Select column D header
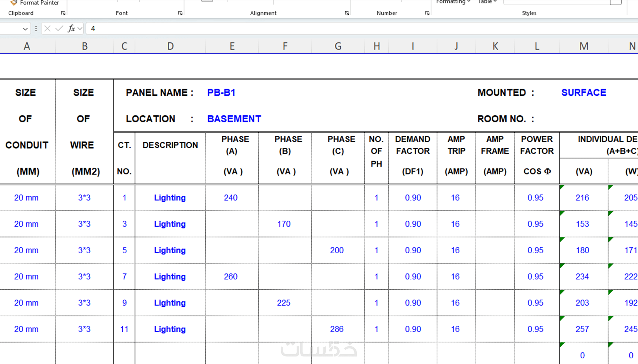The height and width of the screenshot is (364, 638). click(170, 46)
